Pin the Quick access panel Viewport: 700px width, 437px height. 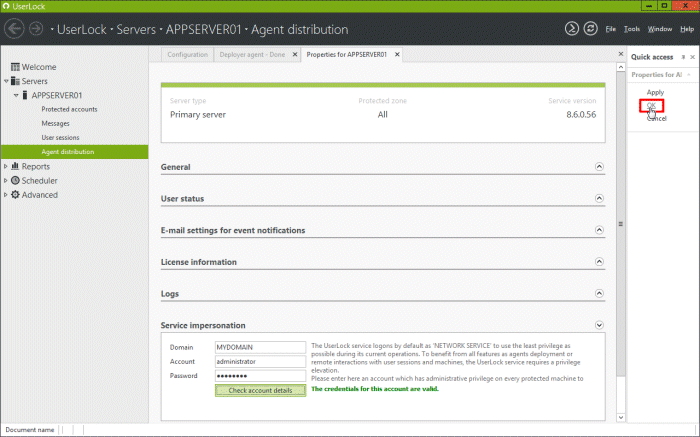pos(683,57)
